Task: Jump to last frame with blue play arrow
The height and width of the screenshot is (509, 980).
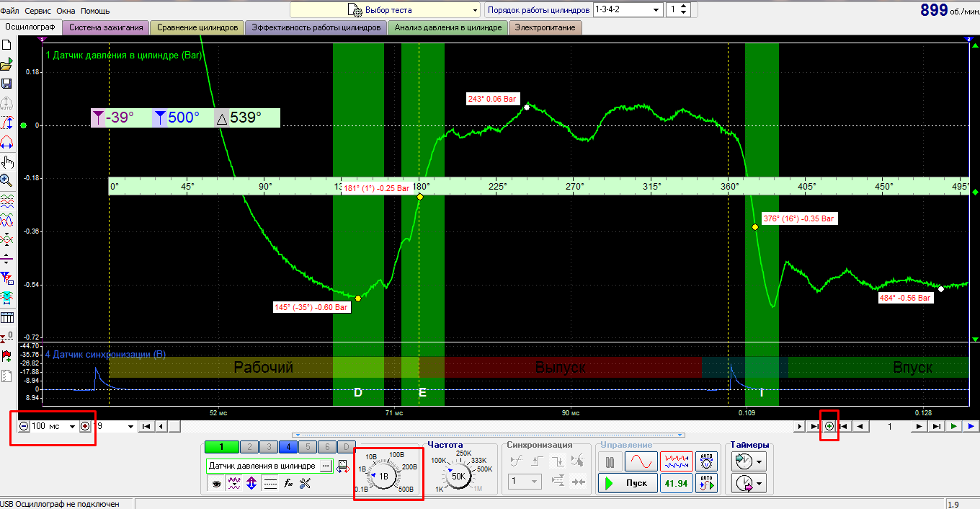Action: [971, 427]
